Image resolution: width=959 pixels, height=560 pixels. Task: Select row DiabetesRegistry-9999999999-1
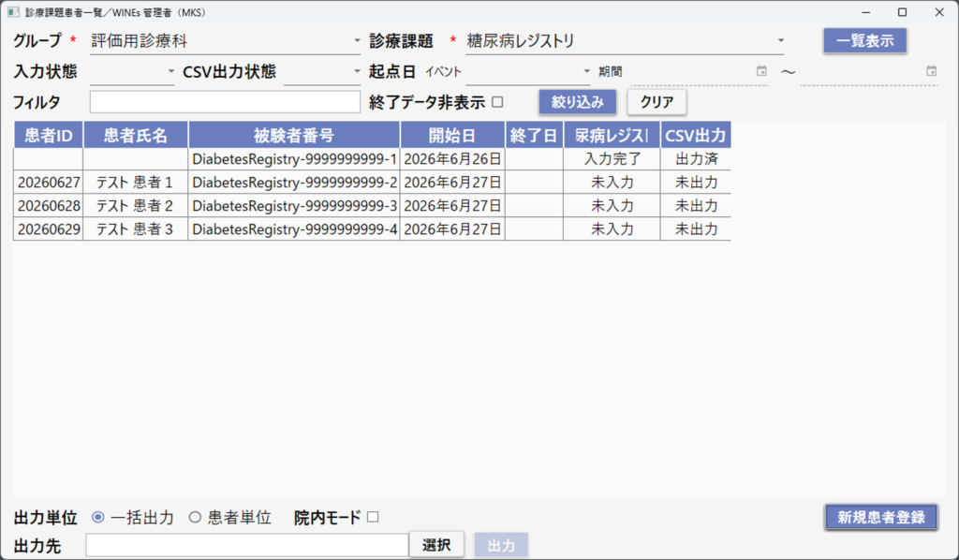click(372, 159)
